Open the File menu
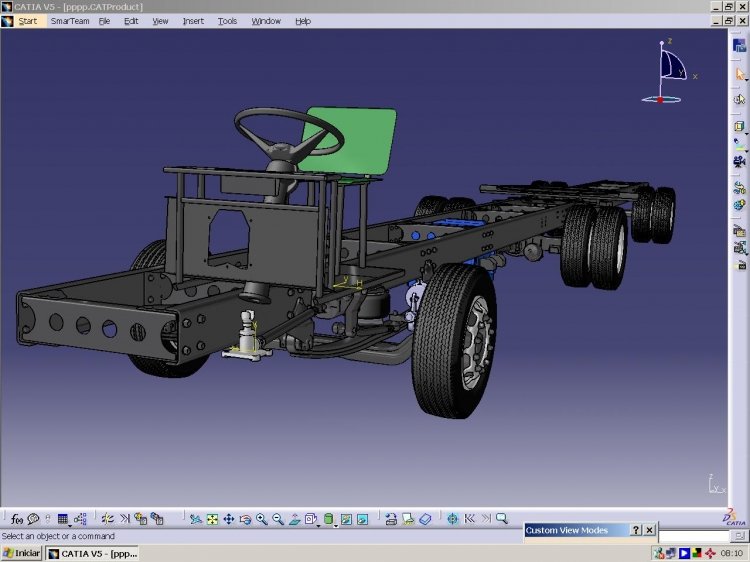750x562 pixels. tap(104, 21)
